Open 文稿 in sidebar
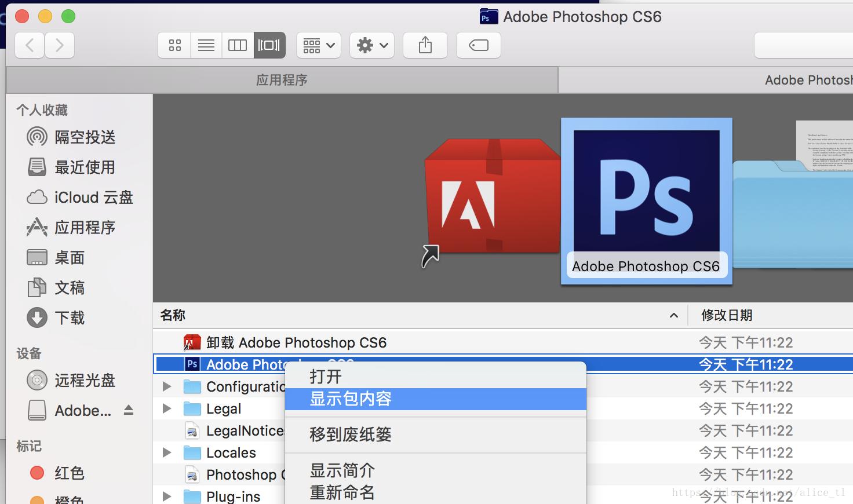This screenshot has height=504, width=853. click(56, 288)
